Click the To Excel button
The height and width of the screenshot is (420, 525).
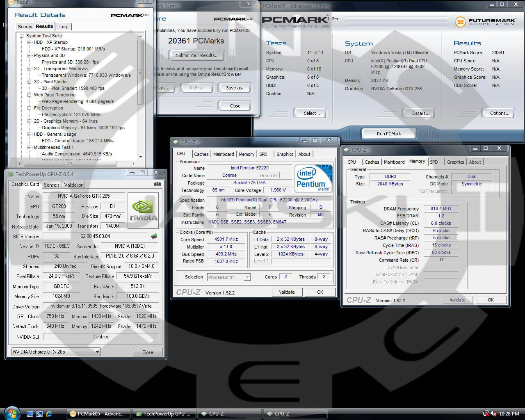point(197,88)
